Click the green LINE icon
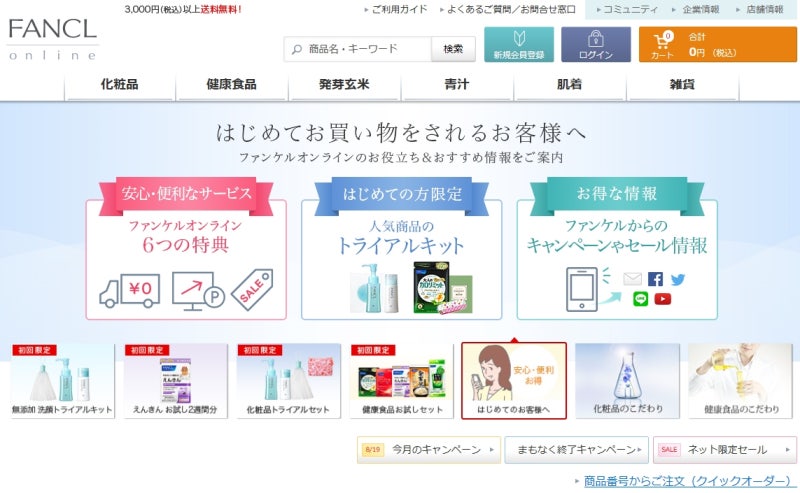Viewport: 800px width, 493px height. click(x=640, y=299)
